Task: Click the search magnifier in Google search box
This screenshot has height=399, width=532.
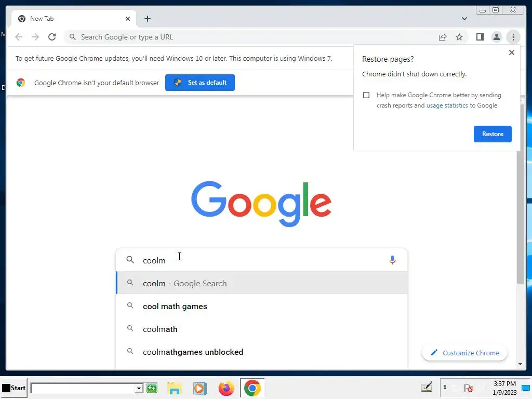Action: 130,260
